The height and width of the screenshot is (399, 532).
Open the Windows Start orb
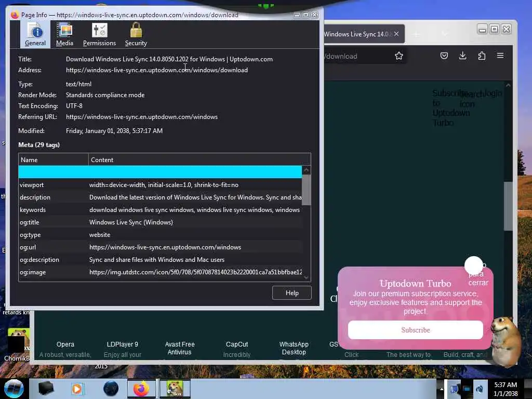pos(14,389)
